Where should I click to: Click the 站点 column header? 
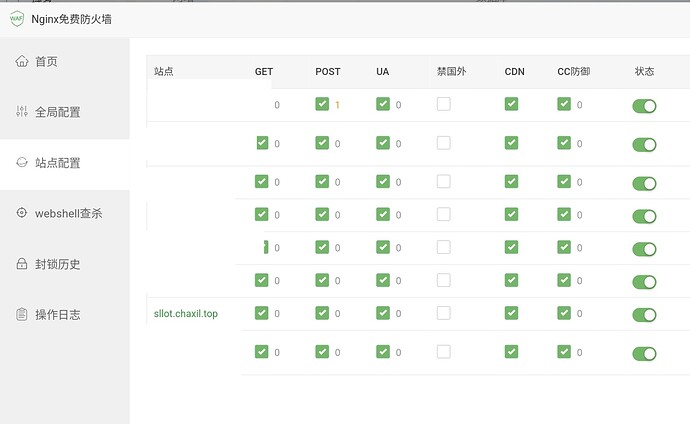[x=164, y=71]
